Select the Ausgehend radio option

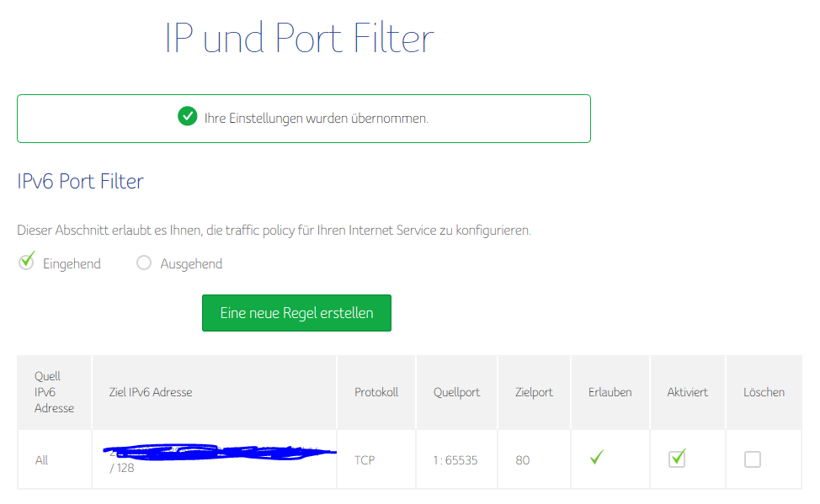point(144,263)
